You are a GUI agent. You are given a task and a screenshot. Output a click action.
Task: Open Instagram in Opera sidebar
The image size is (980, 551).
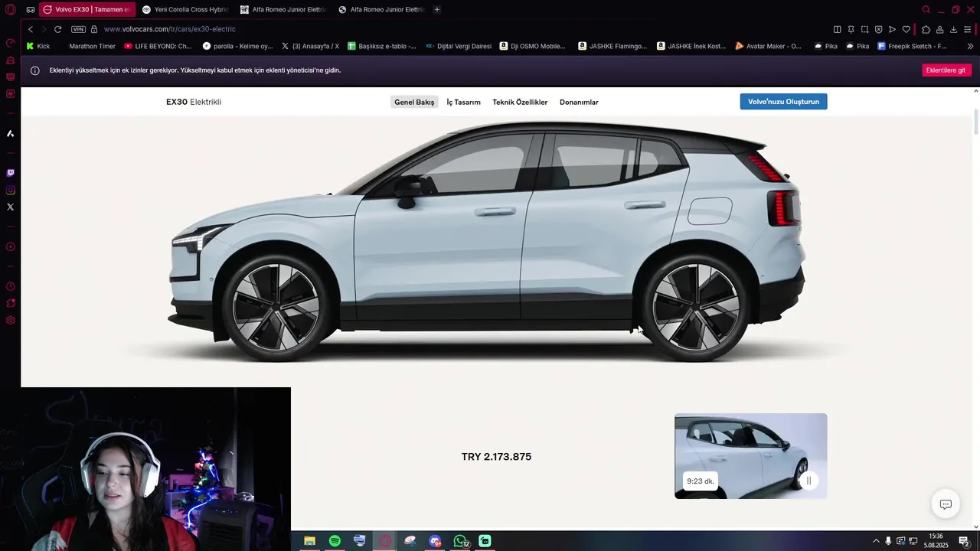pos(11,190)
